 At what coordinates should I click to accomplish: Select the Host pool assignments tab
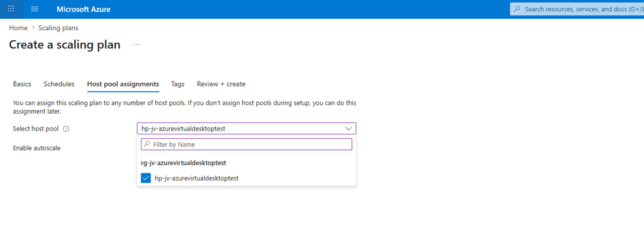click(x=123, y=84)
